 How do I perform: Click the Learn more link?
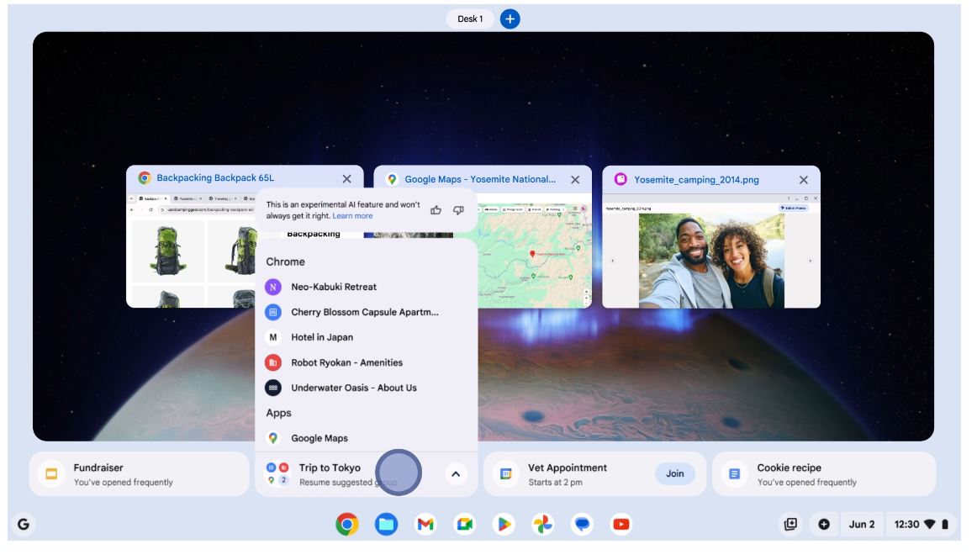pyautogui.click(x=352, y=216)
